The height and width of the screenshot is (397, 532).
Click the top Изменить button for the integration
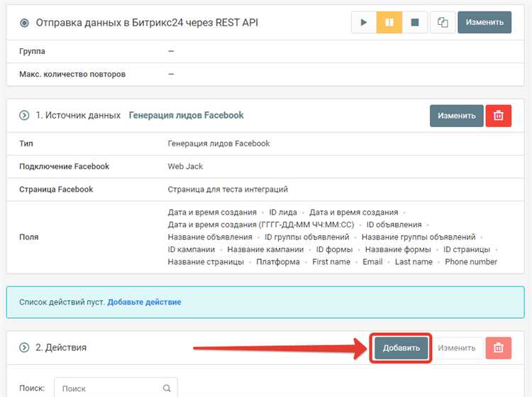(484, 23)
